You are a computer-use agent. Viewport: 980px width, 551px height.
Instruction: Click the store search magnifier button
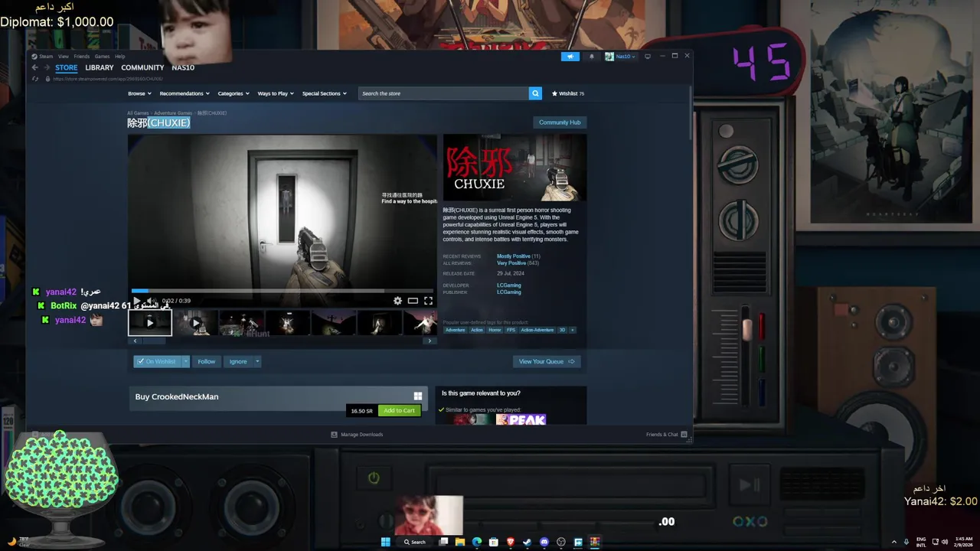pos(535,93)
